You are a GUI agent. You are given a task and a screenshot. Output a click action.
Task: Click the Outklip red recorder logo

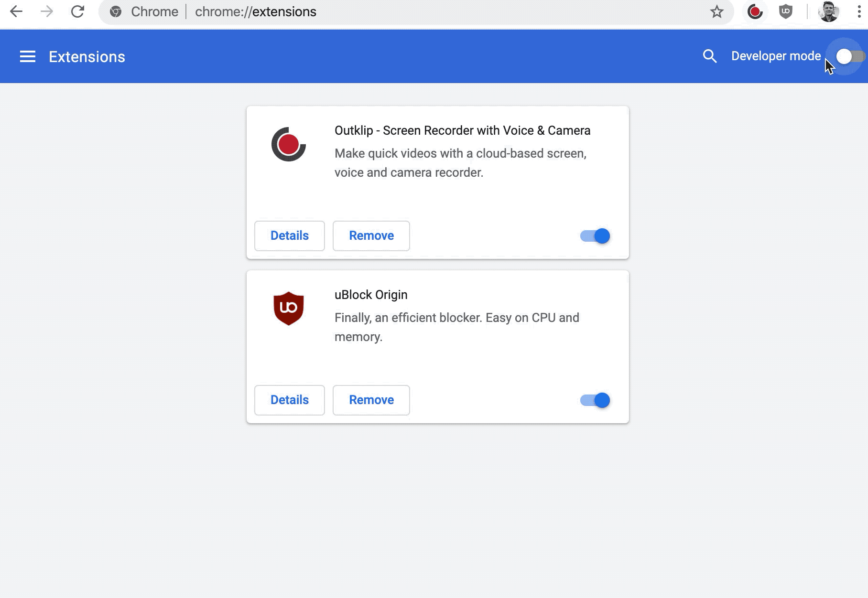click(x=289, y=144)
